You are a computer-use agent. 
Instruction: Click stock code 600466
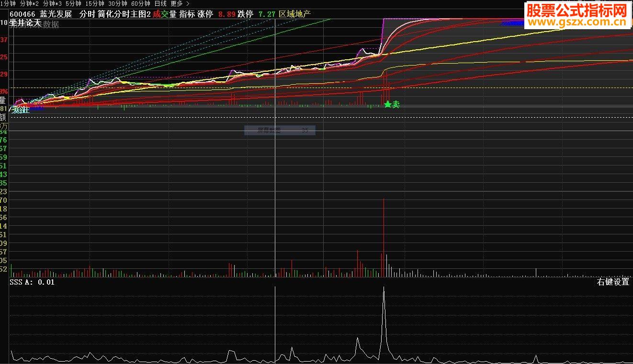[23, 14]
